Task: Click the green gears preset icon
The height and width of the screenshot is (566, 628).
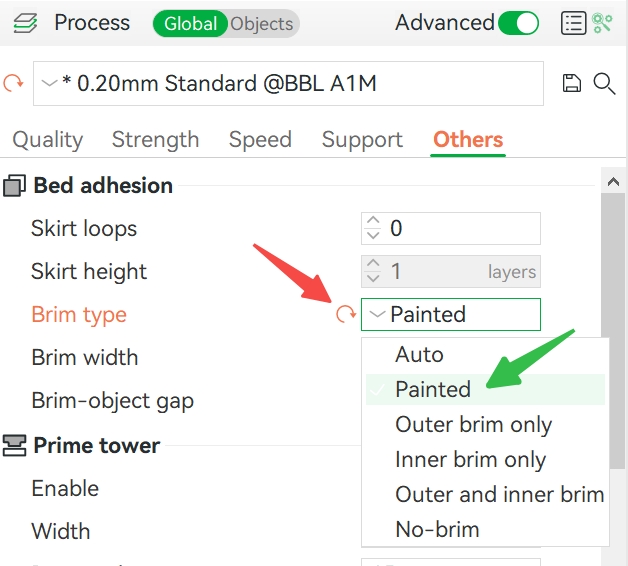Action: (602, 23)
